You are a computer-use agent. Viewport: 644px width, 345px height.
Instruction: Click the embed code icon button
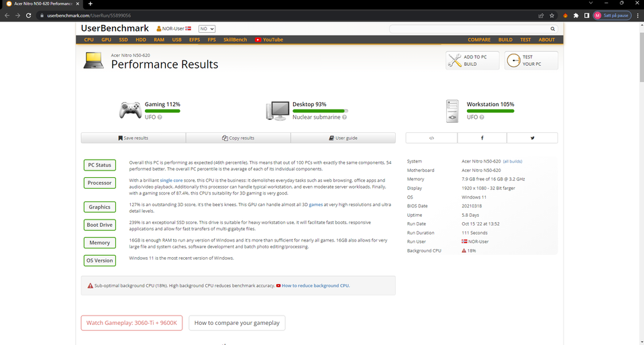[x=431, y=138]
